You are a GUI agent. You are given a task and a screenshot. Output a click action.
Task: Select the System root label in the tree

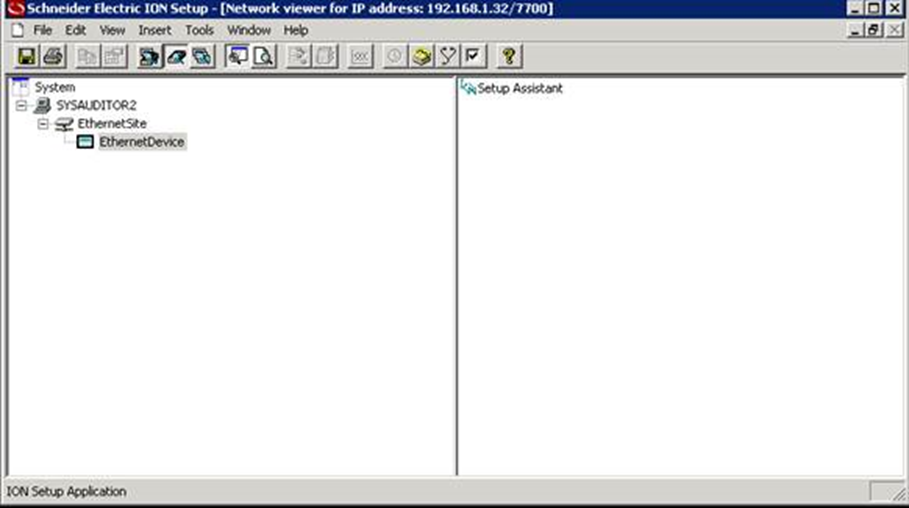coord(55,87)
